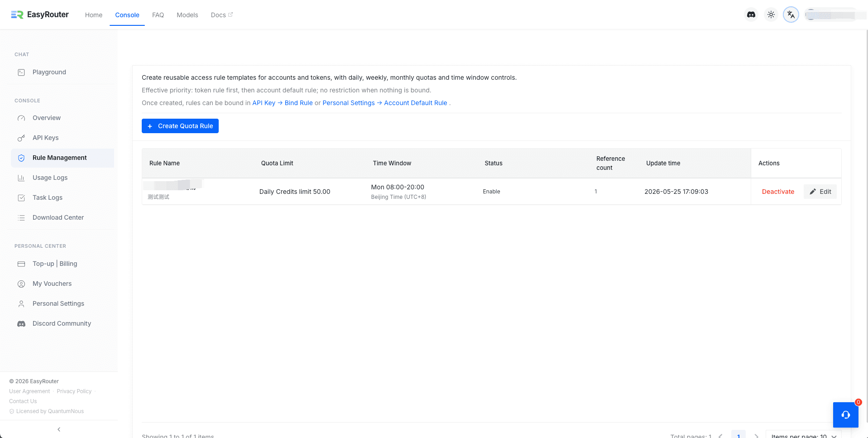Click the Playground sidebar icon
868x438 pixels.
click(x=21, y=72)
